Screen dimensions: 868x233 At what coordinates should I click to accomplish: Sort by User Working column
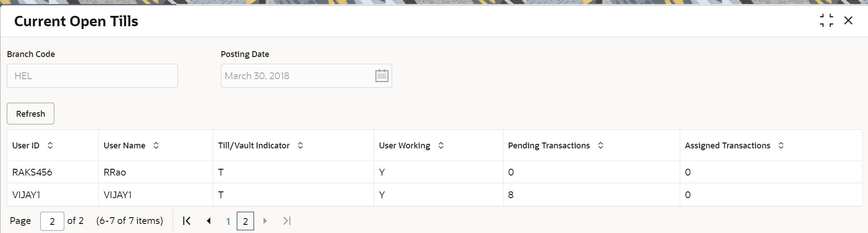click(441, 145)
